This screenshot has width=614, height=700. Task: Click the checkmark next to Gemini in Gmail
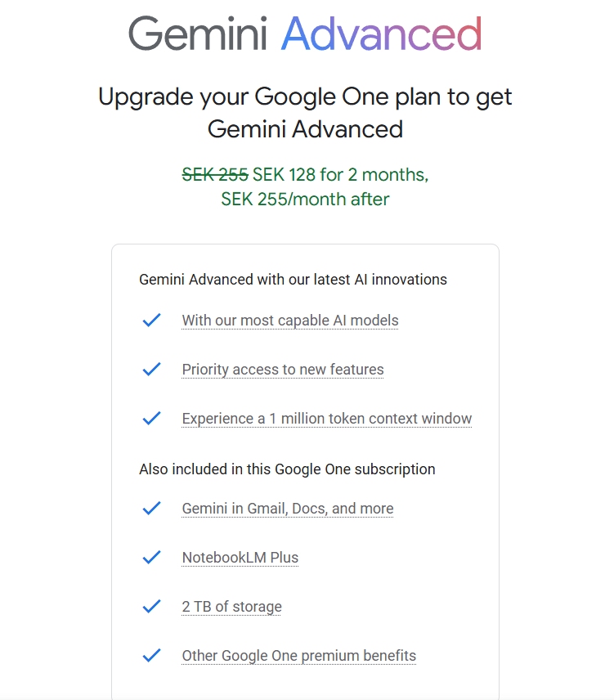click(x=152, y=508)
